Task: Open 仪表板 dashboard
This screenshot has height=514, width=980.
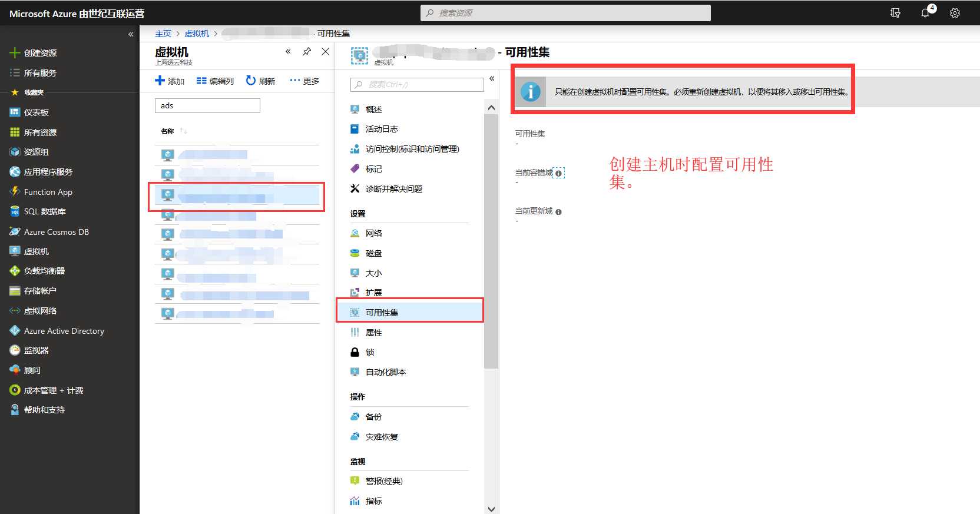Action: click(36, 112)
